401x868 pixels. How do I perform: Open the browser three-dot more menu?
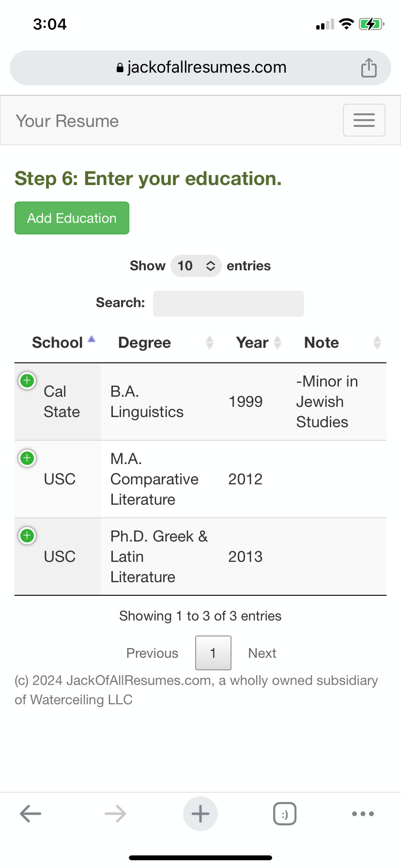point(363,814)
